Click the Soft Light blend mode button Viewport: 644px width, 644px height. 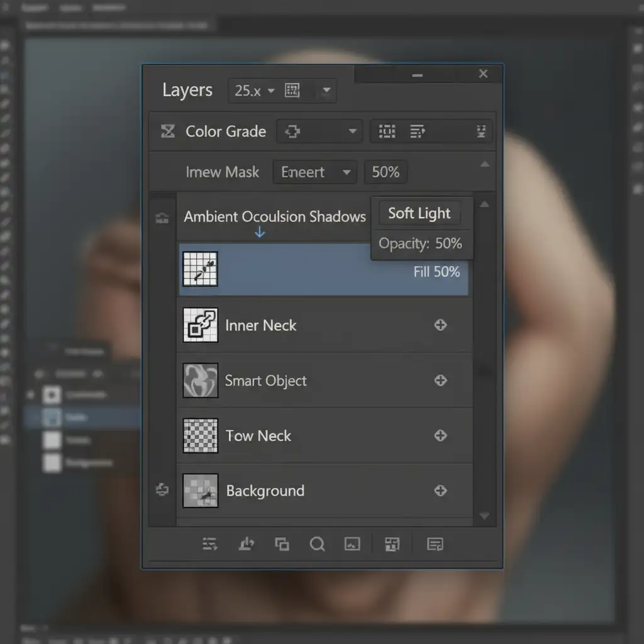coord(419,213)
